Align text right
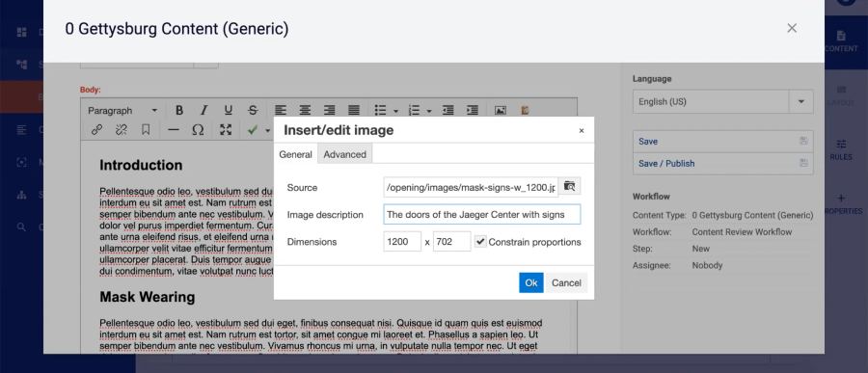Viewport: 868px width, 373px height. (x=330, y=110)
